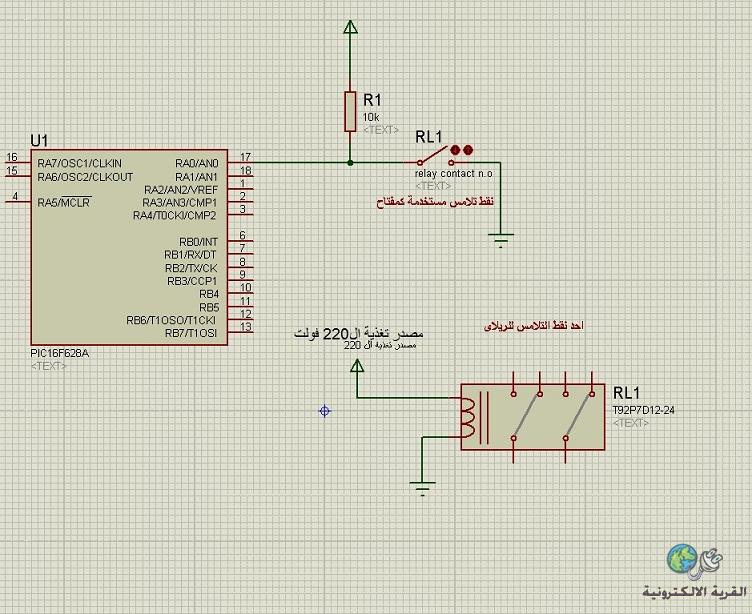This screenshot has width=752, height=614.
Task: Click the large Arabic 220 volt supply label
Action: tap(359, 333)
